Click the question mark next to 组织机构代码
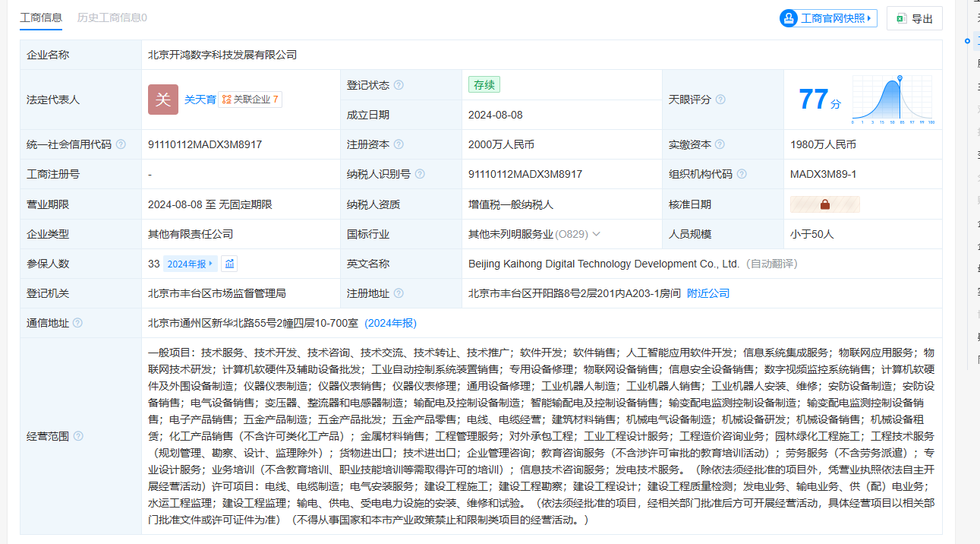The height and width of the screenshot is (544, 980). point(742,174)
